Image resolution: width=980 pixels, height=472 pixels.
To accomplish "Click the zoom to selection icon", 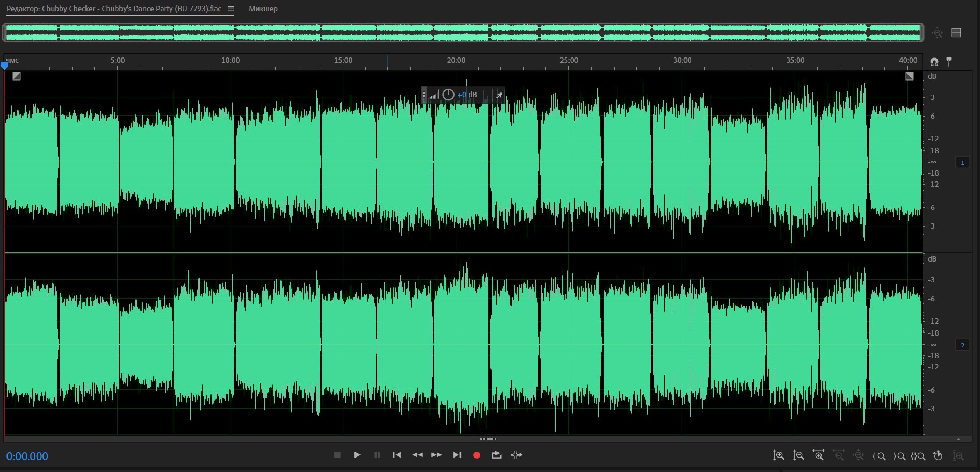I will tap(918, 456).
